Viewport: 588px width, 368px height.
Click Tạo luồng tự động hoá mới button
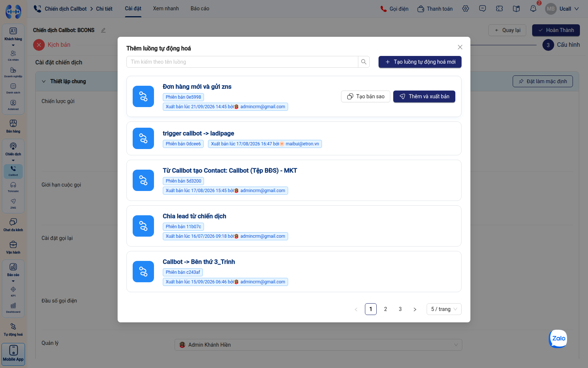coord(420,62)
